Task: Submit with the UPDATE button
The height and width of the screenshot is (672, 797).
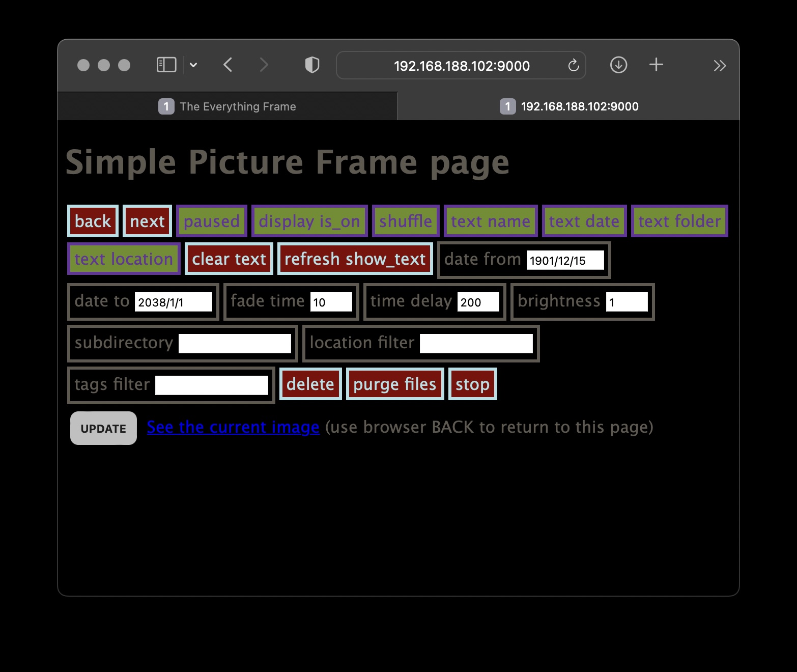Action: (x=103, y=428)
